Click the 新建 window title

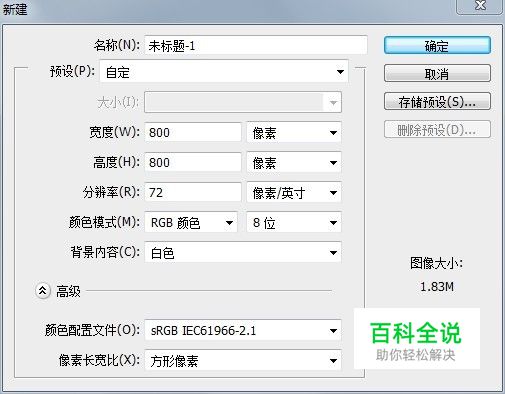[x=15, y=9]
